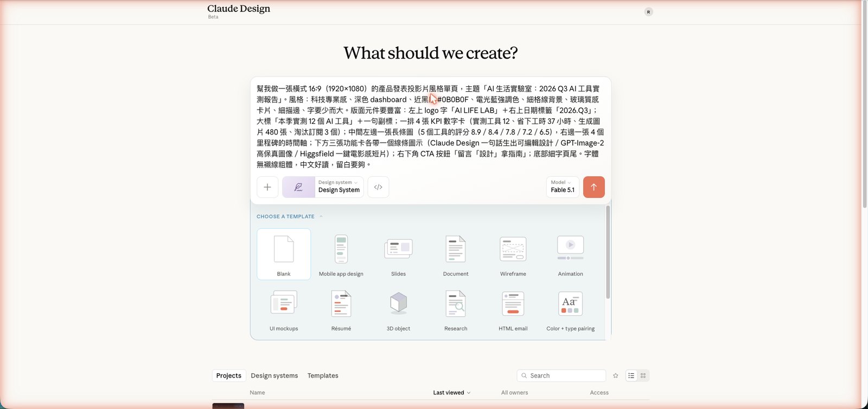Switch to the Projects tab
This screenshot has height=409, width=868.
coord(229,375)
